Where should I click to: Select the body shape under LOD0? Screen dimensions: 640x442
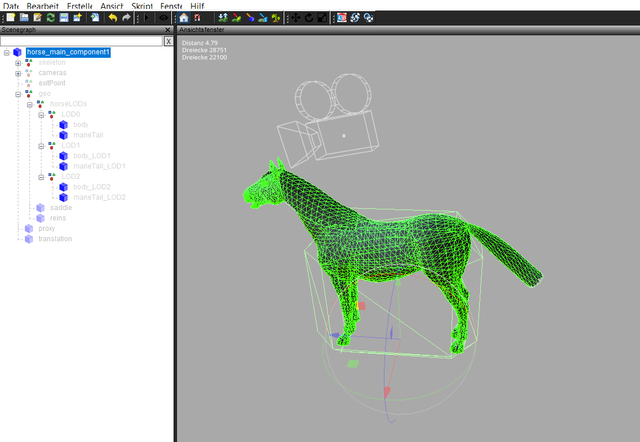pyautogui.click(x=81, y=124)
